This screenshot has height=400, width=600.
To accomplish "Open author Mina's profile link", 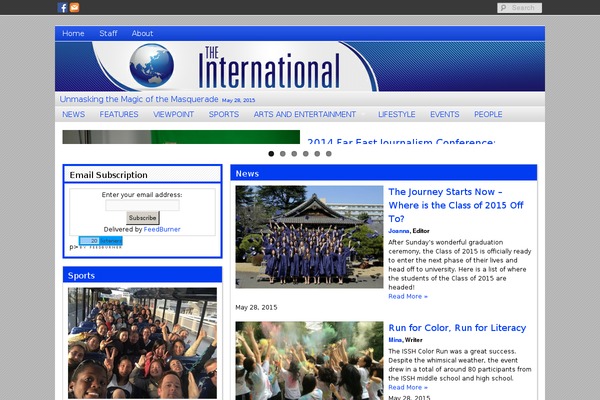I will click(395, 340).
